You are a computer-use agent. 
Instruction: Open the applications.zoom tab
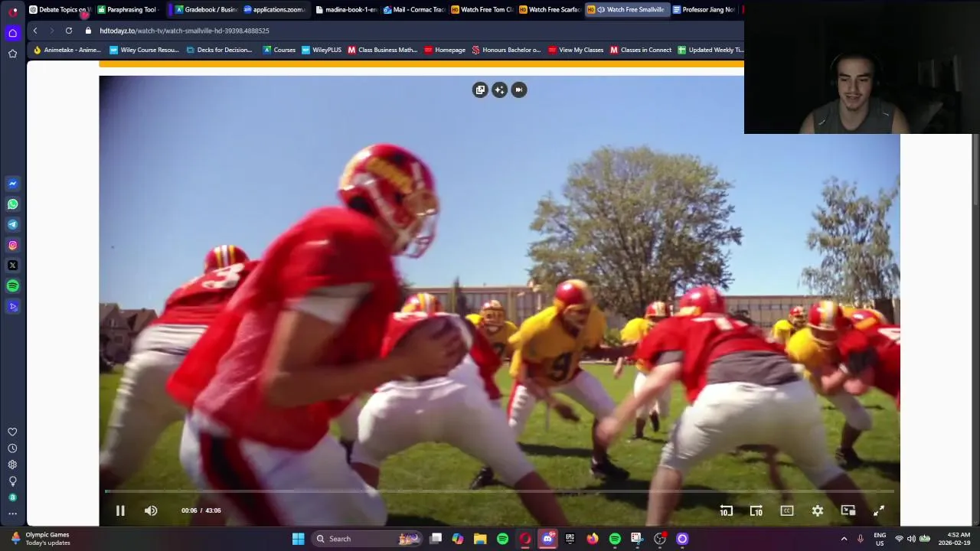click(276, 9)
